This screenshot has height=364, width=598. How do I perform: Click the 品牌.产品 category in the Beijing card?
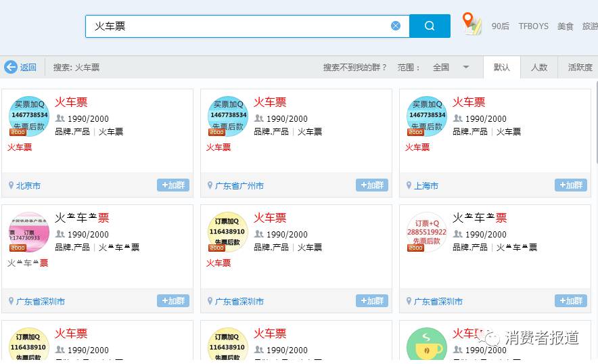pos(72,132)
